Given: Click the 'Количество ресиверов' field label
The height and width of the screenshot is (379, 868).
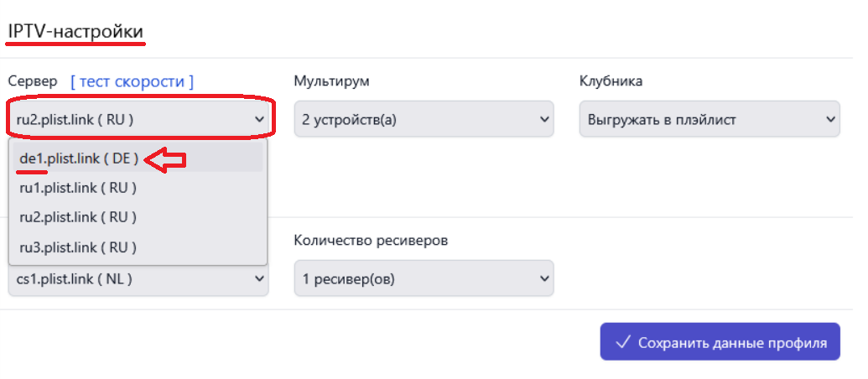Looking at the screenshot, I should (371, 241).
